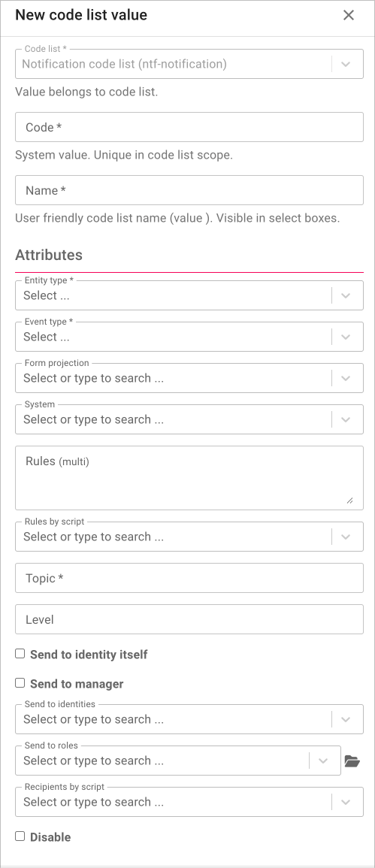Enable Send to identity itself checkbox
This screenshot has height=868, width=375.
(20, 654)
